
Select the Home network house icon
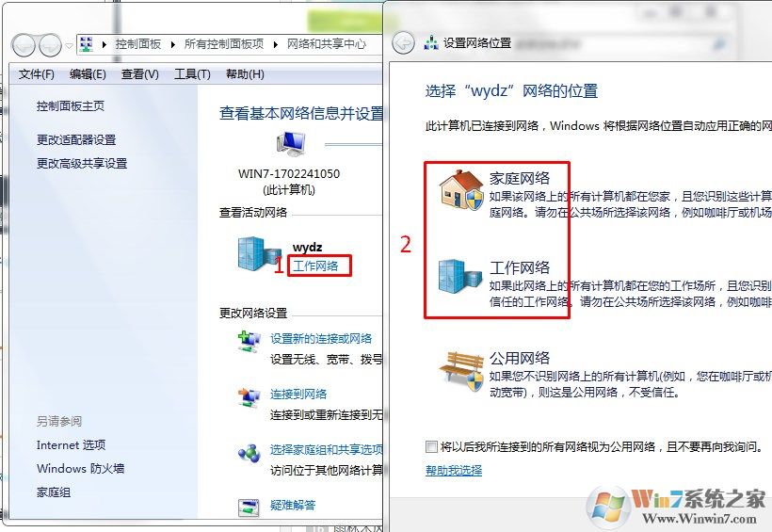tap(461, 190)
